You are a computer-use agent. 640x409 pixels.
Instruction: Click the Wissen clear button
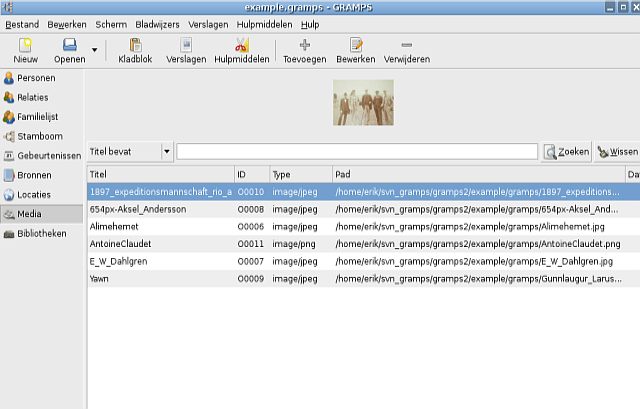pos(617,152)
